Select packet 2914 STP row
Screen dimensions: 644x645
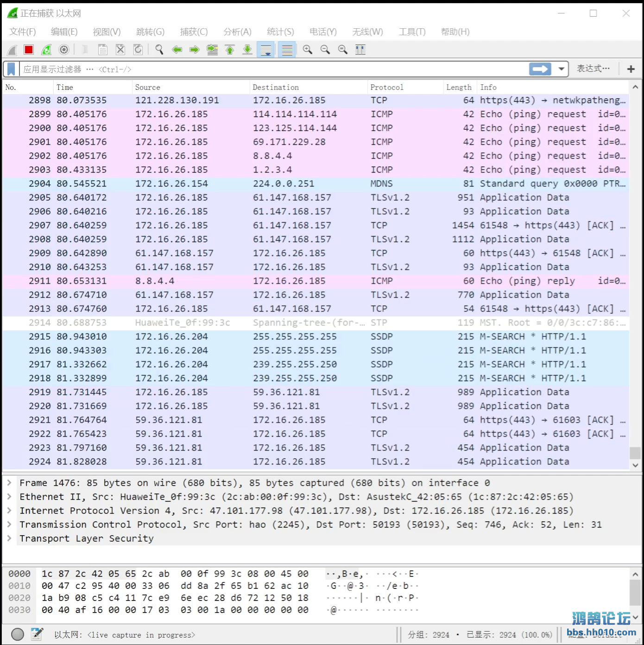pyautogui.click(x=316, y=323)
